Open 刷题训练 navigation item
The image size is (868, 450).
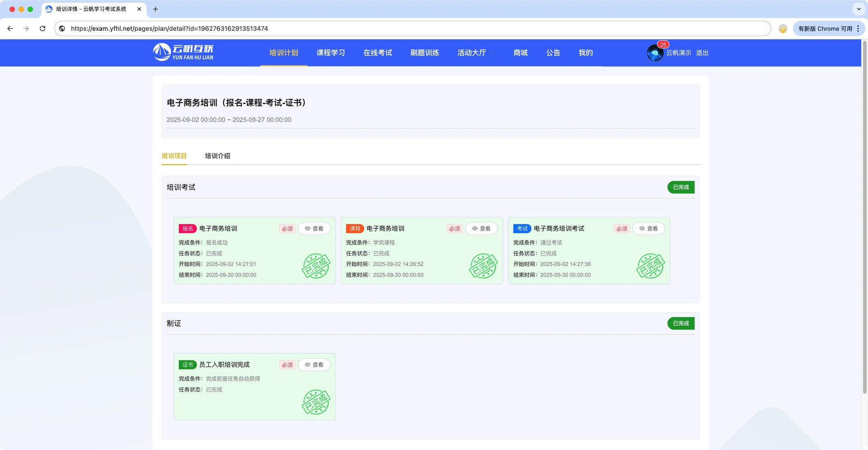click(x=425, y=53)
